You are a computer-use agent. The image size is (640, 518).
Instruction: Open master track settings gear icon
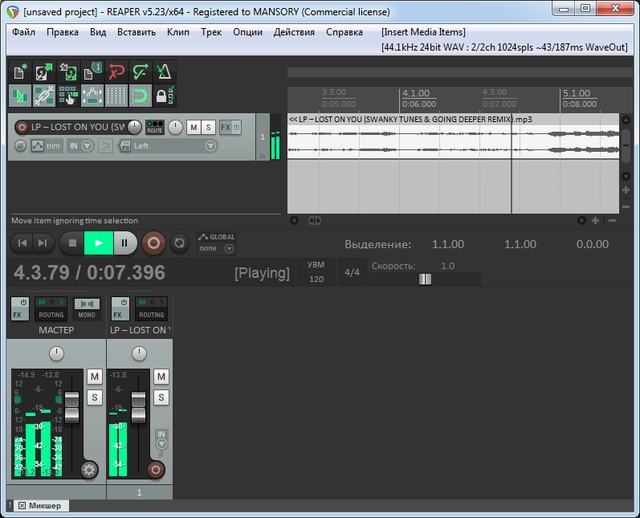[88, 469]
